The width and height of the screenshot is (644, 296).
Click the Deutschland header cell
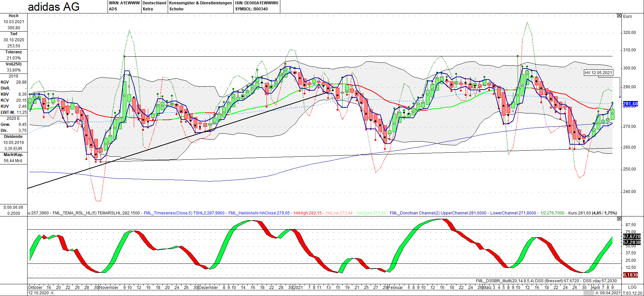154,3
